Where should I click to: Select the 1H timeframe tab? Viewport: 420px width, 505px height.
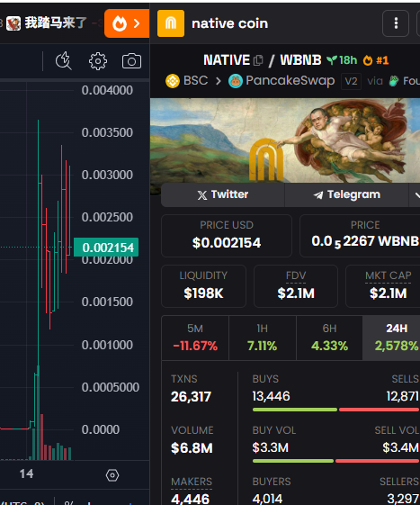pos(263,338)
